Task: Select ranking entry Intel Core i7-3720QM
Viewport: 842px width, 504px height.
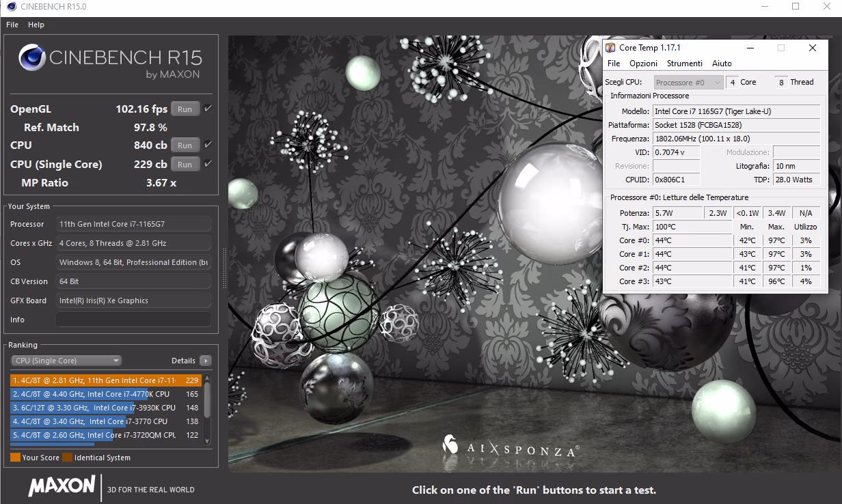Action: click(105, 435)
